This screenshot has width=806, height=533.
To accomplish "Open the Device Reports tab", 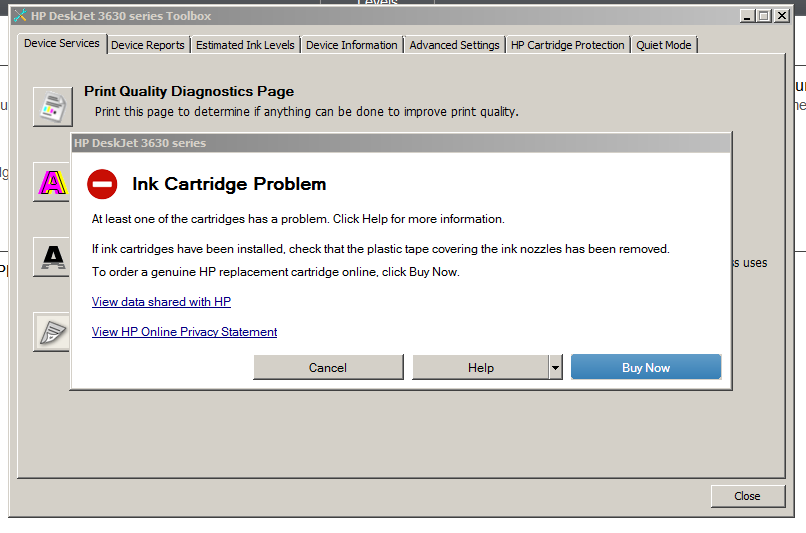I will point(148,45).
